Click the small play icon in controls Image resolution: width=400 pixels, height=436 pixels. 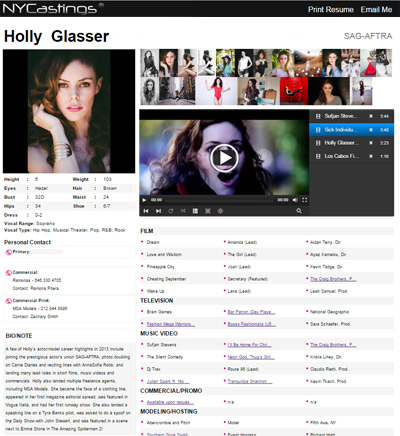(x=144, y=200)
